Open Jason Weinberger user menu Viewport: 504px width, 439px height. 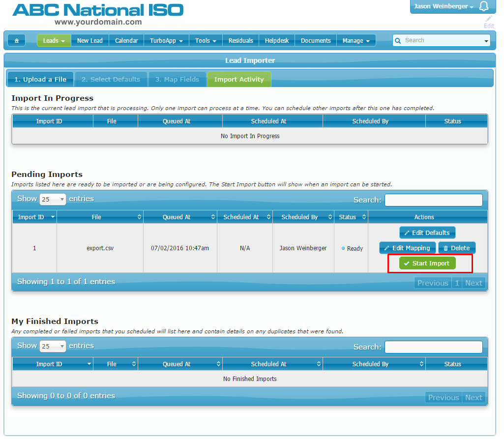444,6
